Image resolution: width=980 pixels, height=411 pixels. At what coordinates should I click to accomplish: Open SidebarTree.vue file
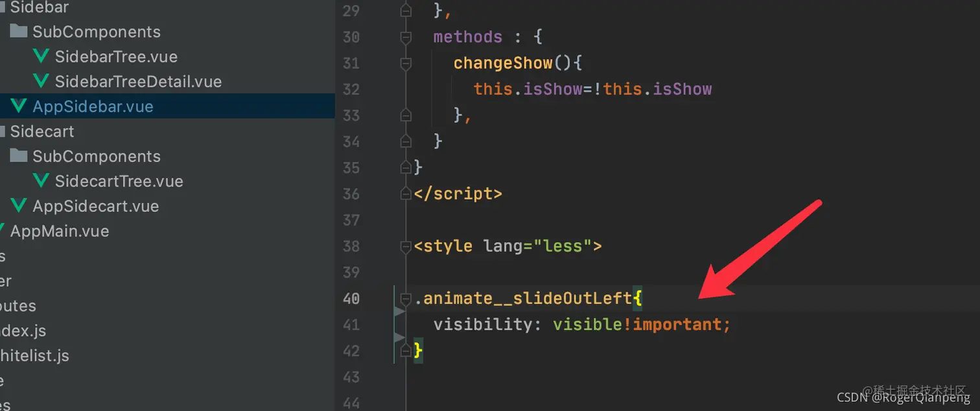116,57
